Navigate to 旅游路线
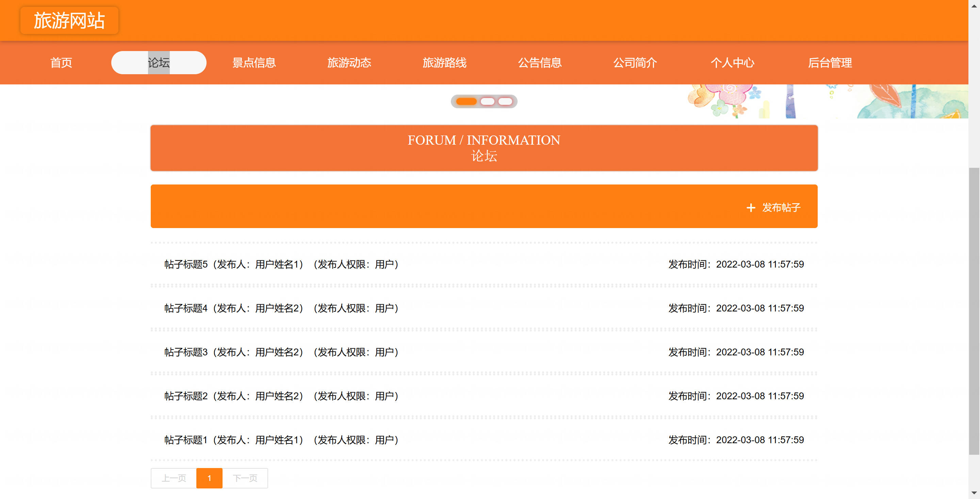 (x=444, y=63)
